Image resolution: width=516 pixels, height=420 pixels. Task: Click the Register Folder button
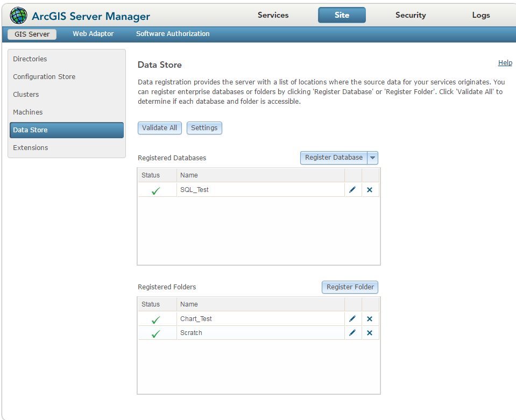pyautogui.click(x=350, y=287)
